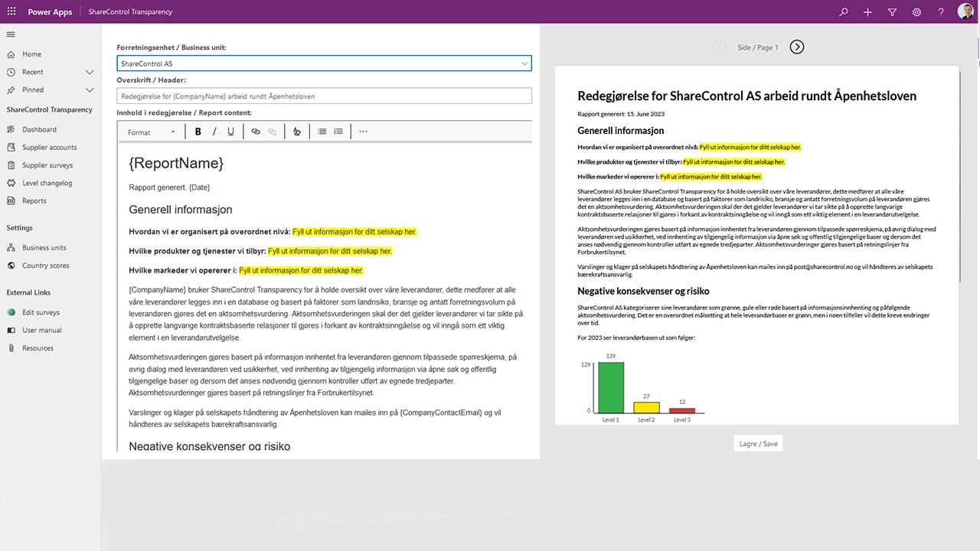This screenshot has height=551, width=980.
Task: Click the Lagre / Save button
Action: tap(758, 444)
